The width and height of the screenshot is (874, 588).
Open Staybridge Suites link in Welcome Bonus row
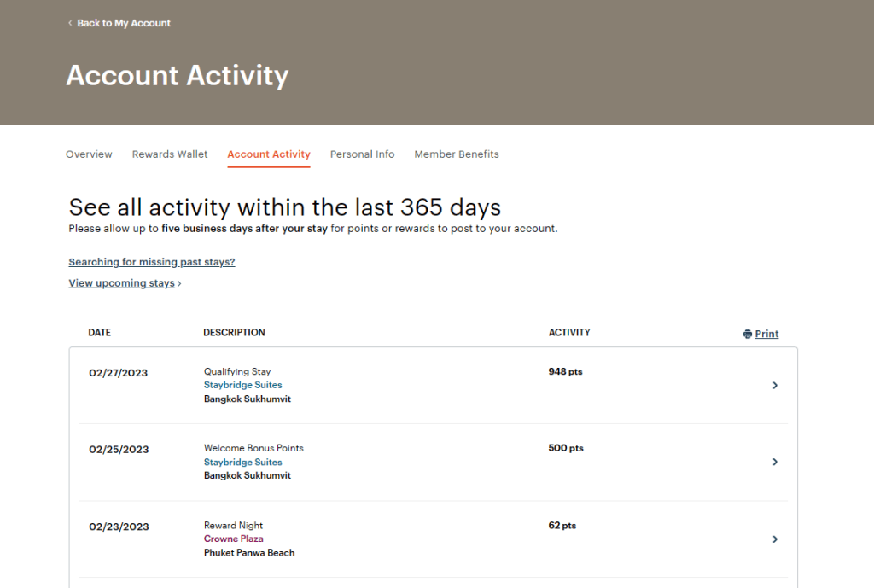242,462
